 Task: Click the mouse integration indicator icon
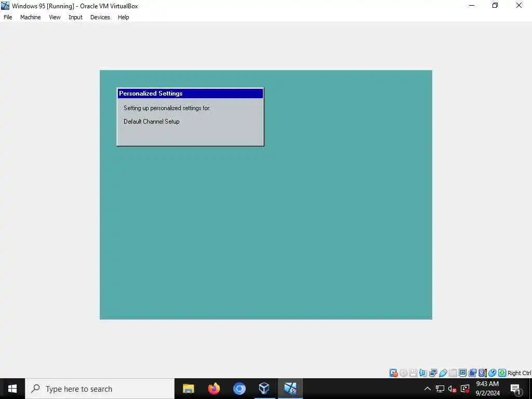pyautogui.click(x=492, y=373)
